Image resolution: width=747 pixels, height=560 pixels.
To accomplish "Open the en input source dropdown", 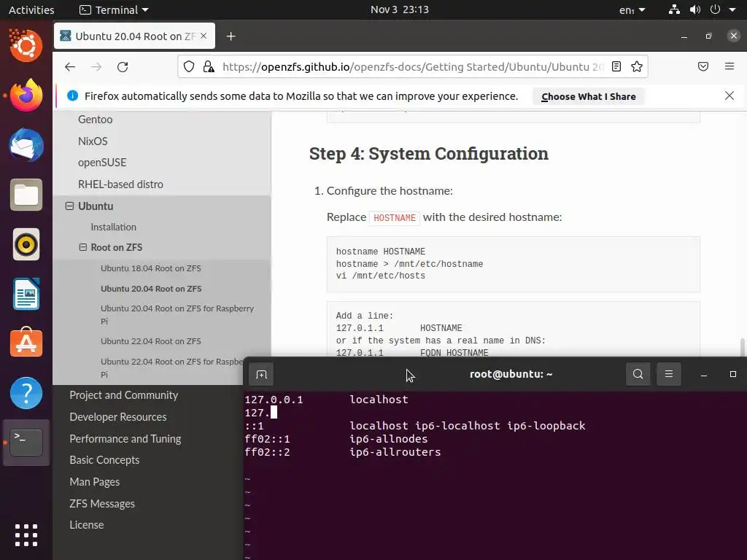I will (x=632, y=9).
